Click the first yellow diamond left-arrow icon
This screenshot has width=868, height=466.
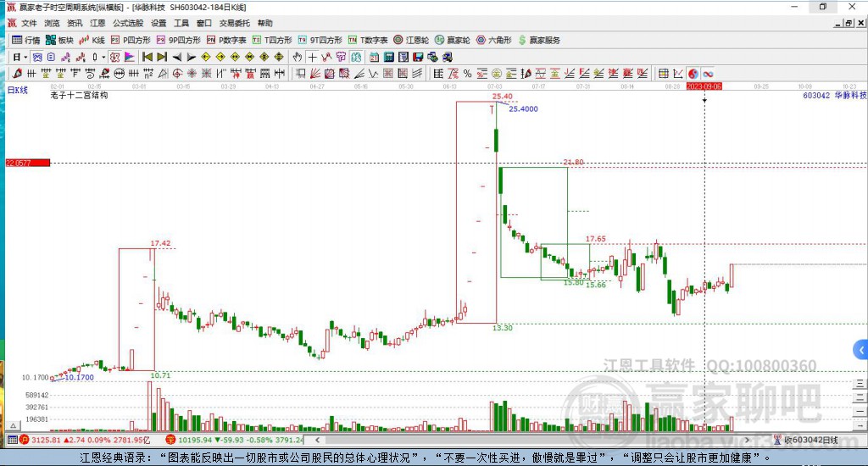(x=206, y=57)
